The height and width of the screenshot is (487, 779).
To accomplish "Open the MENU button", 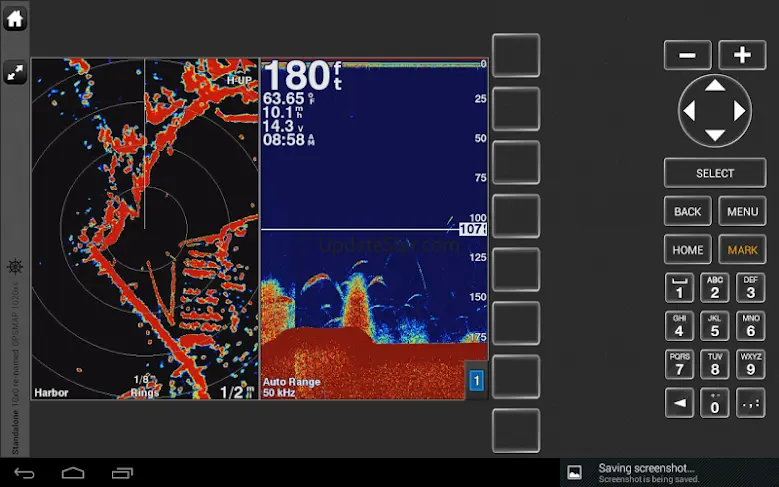I will click(742, 212).
